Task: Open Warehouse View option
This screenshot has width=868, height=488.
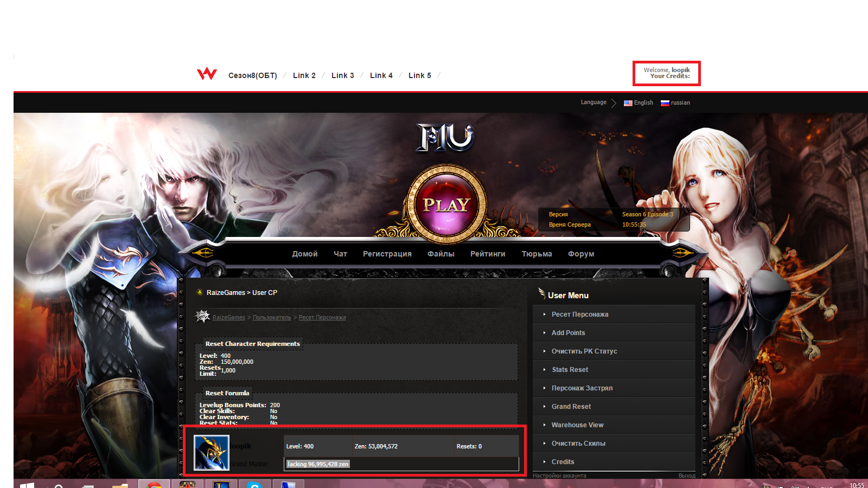Action: (x=577, y=425)
